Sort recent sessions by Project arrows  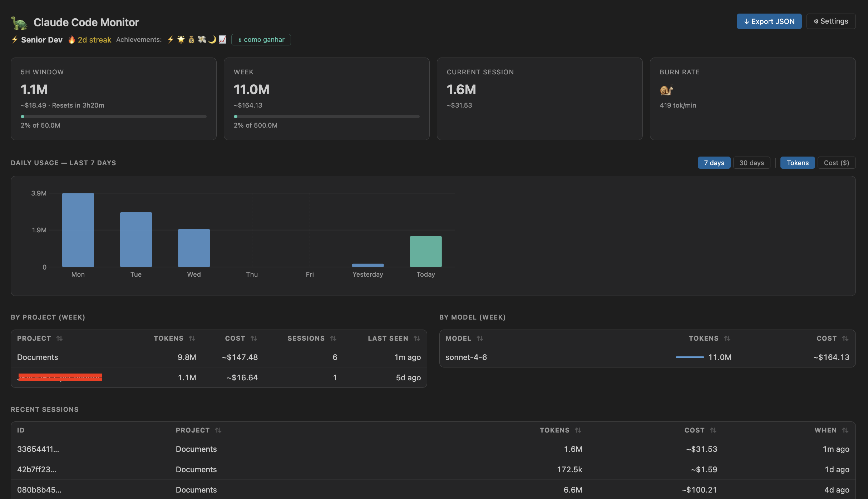(x=218, y=430)
